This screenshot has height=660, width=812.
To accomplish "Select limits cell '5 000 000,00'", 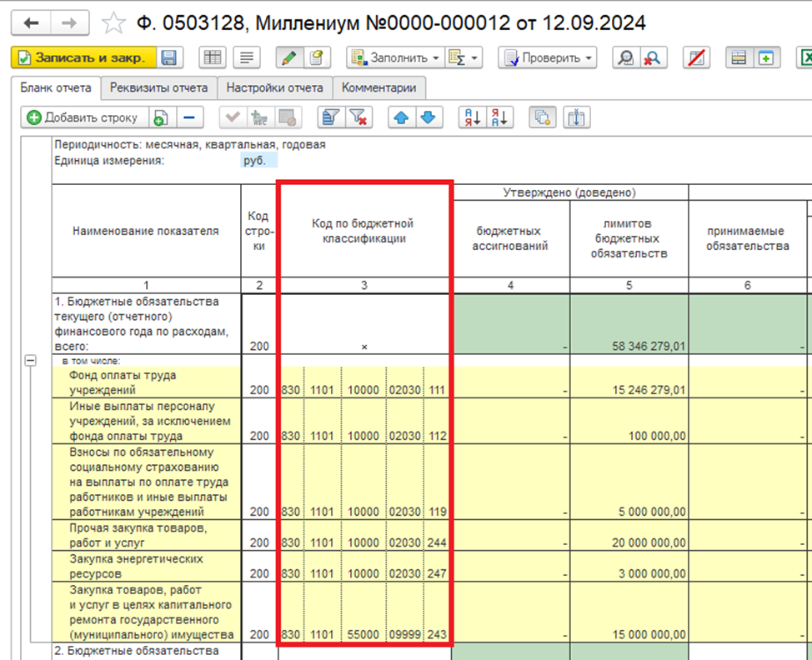I will pos(629,482).
